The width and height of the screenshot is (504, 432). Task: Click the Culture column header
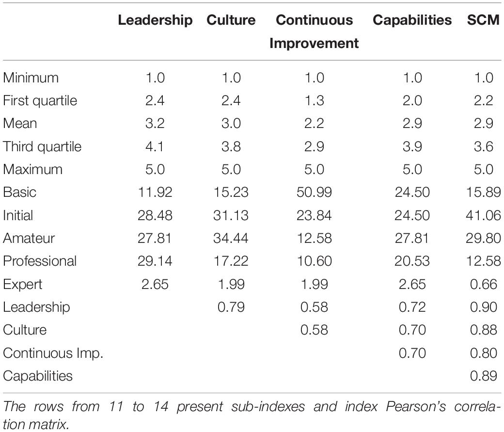[x=231, y=20]
